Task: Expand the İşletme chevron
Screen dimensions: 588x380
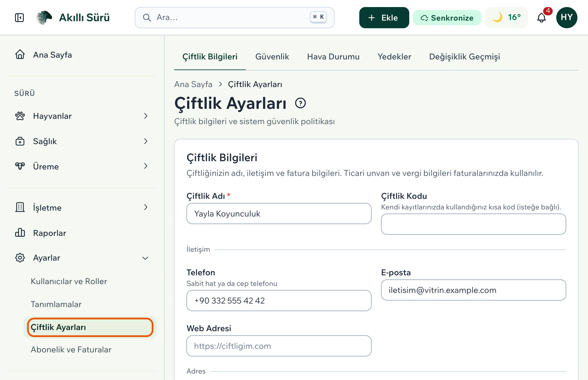Action: point(146,207)
